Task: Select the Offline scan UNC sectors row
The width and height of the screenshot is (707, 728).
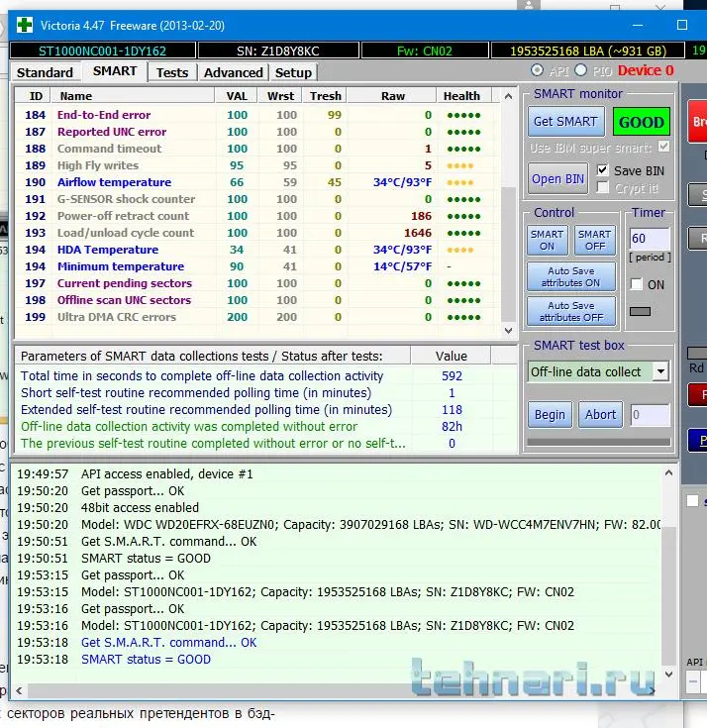Action: point(257,300)
